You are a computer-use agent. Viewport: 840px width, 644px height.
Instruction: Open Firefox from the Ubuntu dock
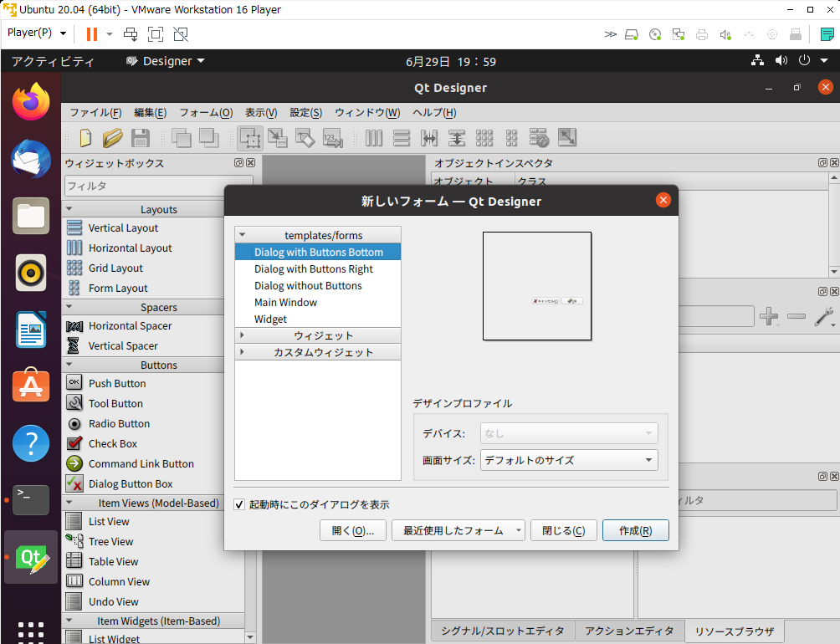tap(31, 102)
